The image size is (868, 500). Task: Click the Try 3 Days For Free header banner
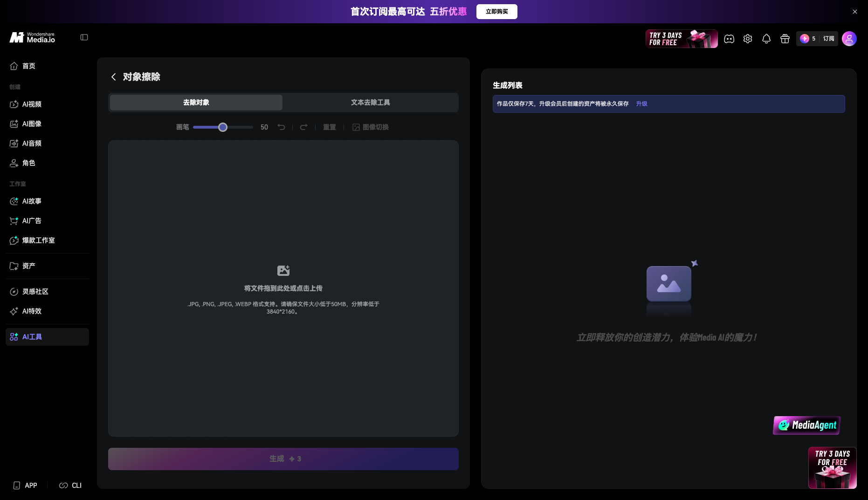[682, 39]
